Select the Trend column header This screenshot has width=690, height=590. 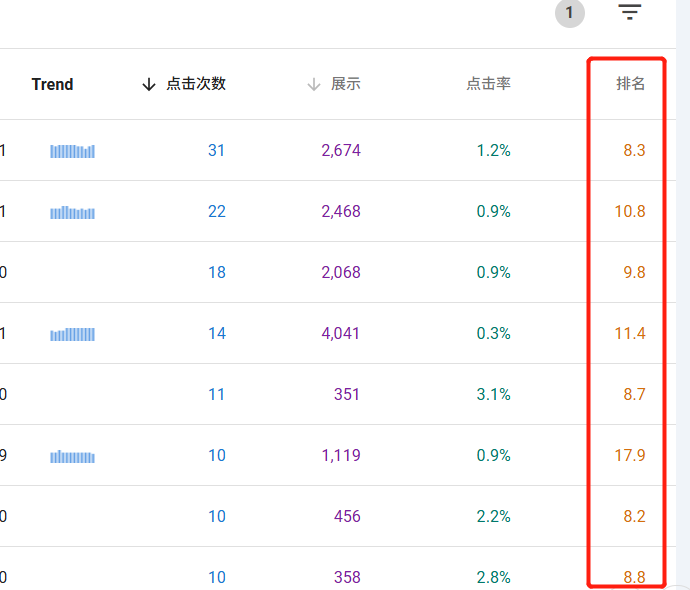pyautogui.click(x=52, y=85)
